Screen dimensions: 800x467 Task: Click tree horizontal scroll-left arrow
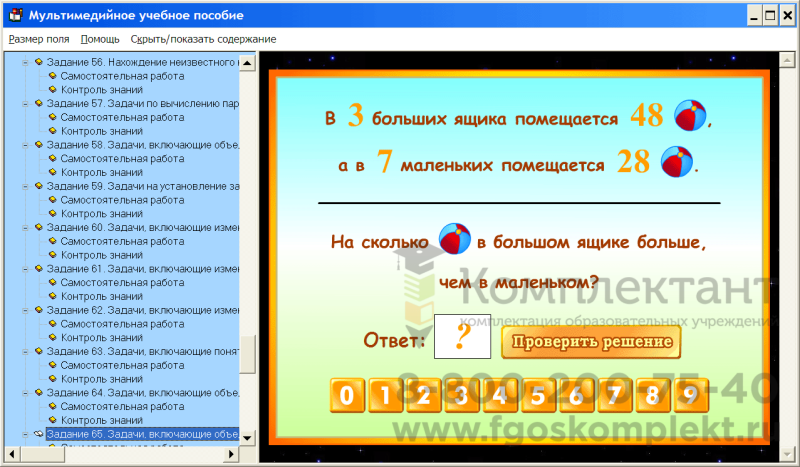[x=12, y=454]
